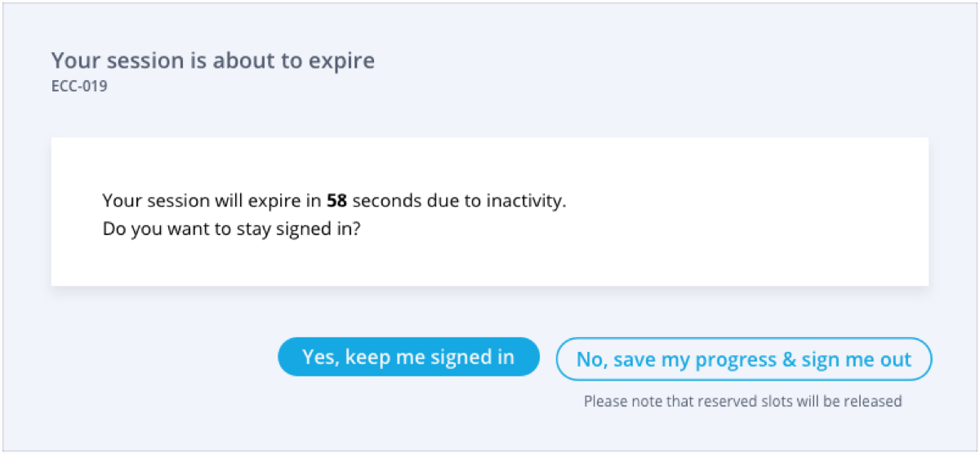Click the dialog title 'Your session is about to expire'

[212, 60]
